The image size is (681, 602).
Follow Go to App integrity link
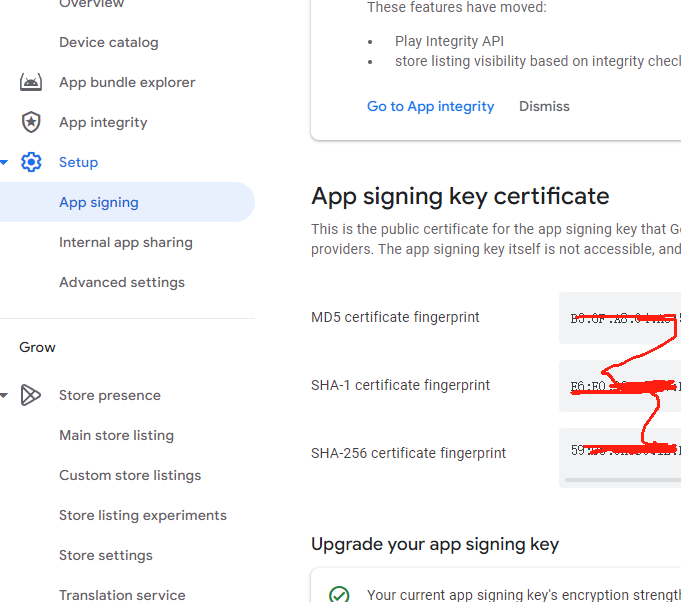[430, 106]
